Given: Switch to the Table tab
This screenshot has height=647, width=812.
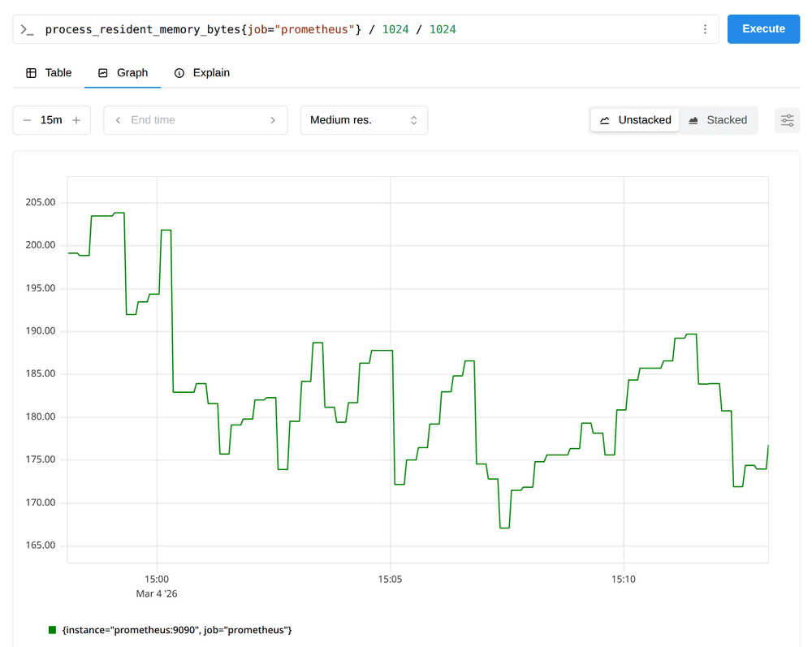Looking at the screenshot, I should (x=48, y=72).
